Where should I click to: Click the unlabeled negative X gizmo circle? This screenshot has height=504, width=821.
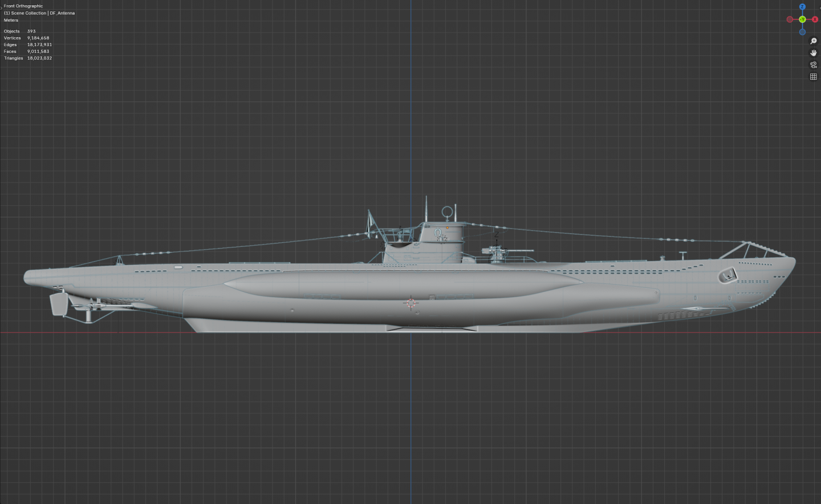pos(790,19)
